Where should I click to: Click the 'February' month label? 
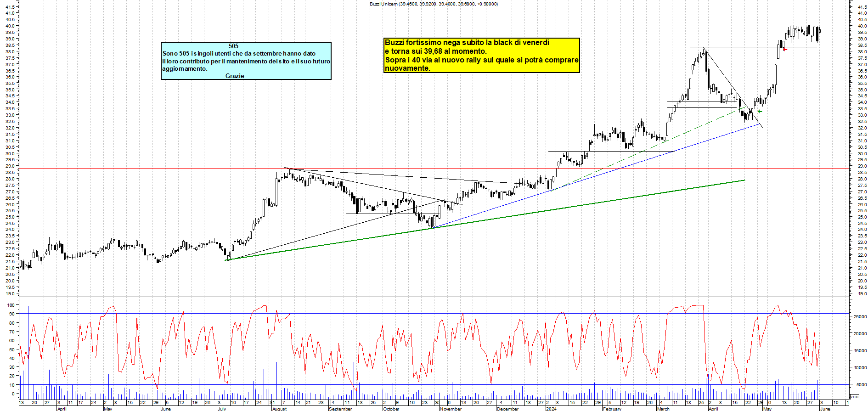click(x=612, y=409)
